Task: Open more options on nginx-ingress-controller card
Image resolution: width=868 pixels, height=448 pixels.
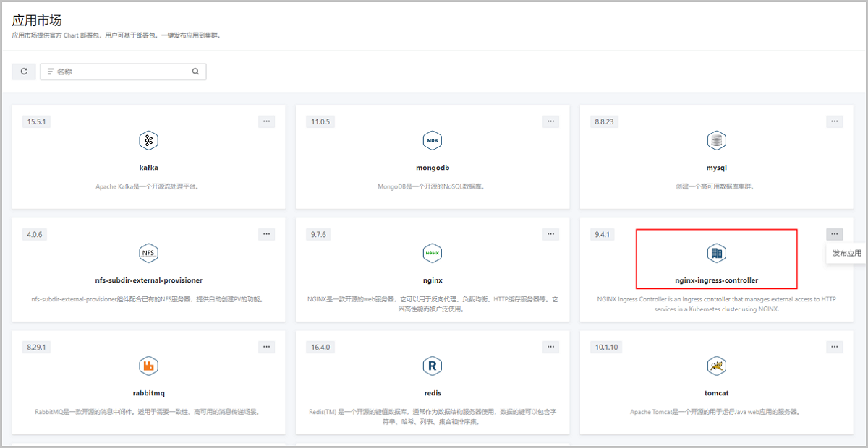Action: (835, 234)
